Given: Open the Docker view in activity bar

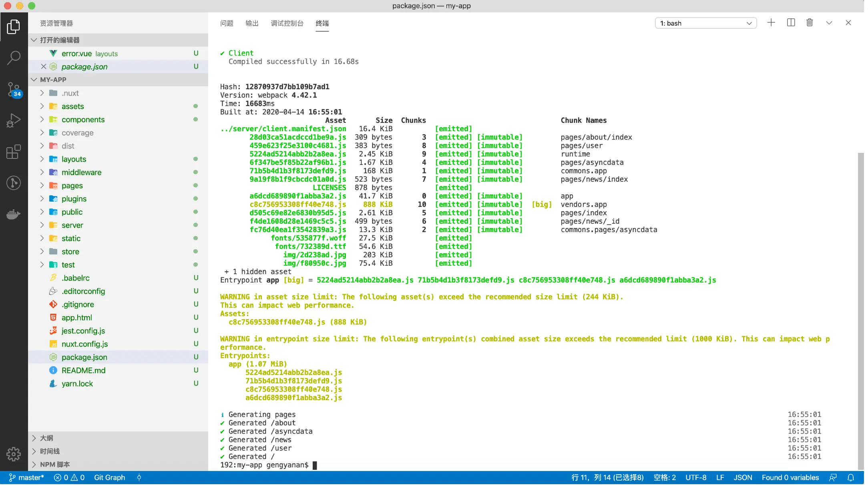Looking at the screenshot, I should 14,214.
